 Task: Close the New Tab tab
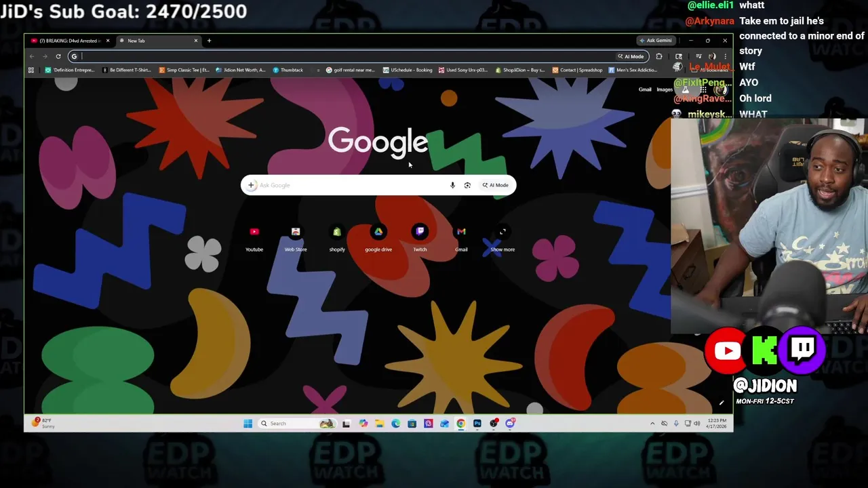[196, 41]
